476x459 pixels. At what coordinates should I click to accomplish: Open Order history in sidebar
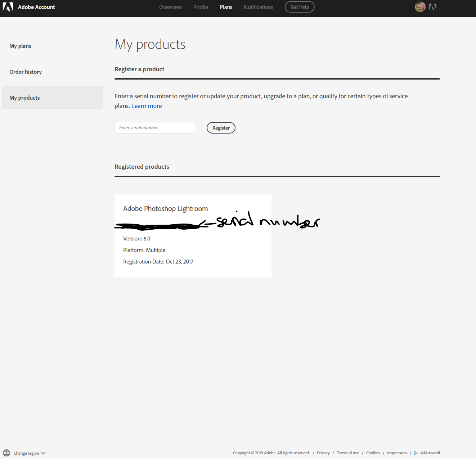point(53,72)
